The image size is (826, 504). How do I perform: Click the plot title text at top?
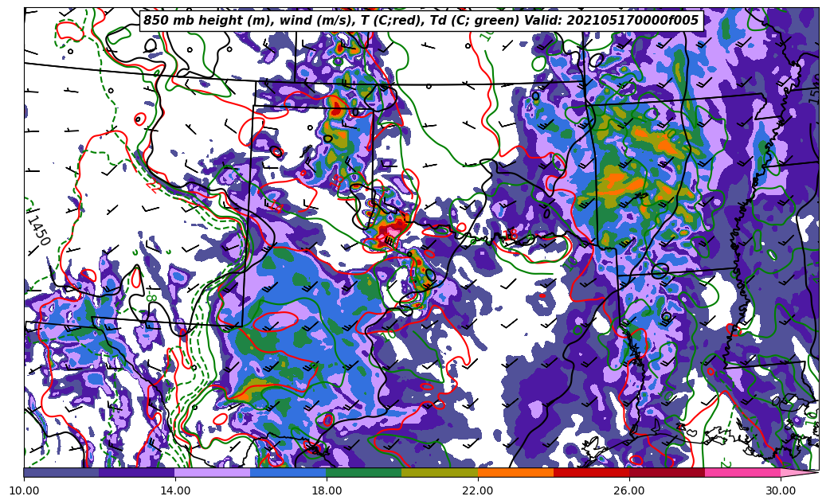tap(421, 21)
